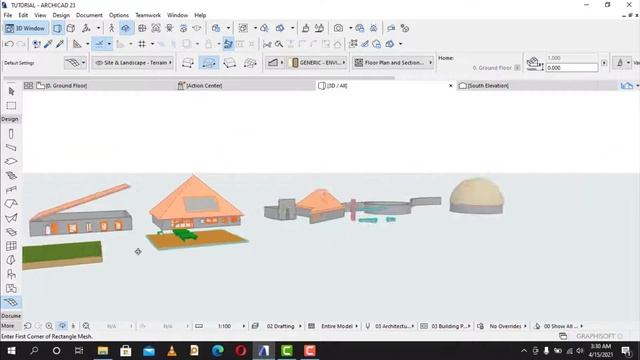Open the 00 Show All renovation filter
This screenshot has width=640, height=360.
tap(563, 326)
